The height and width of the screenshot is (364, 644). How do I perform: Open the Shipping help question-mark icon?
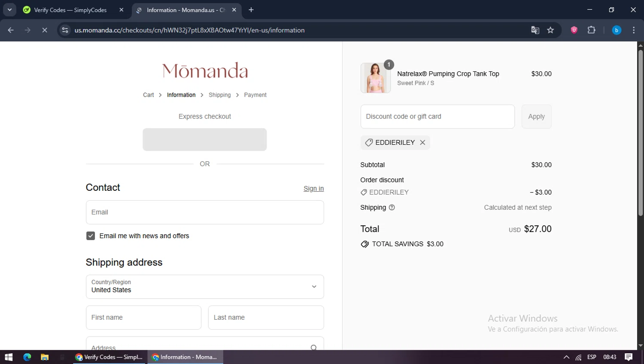pos(392,208)
